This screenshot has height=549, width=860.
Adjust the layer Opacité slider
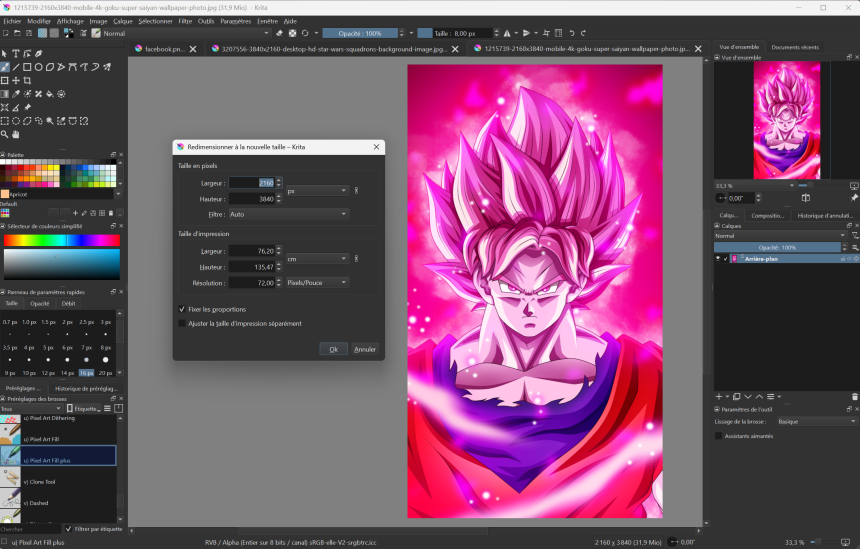(x=776, y=247)
